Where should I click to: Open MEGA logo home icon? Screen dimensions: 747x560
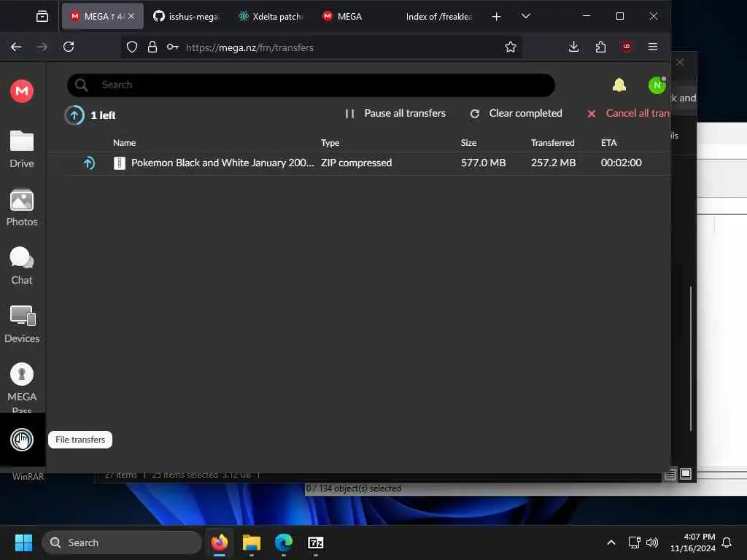(x=22, y=91)
